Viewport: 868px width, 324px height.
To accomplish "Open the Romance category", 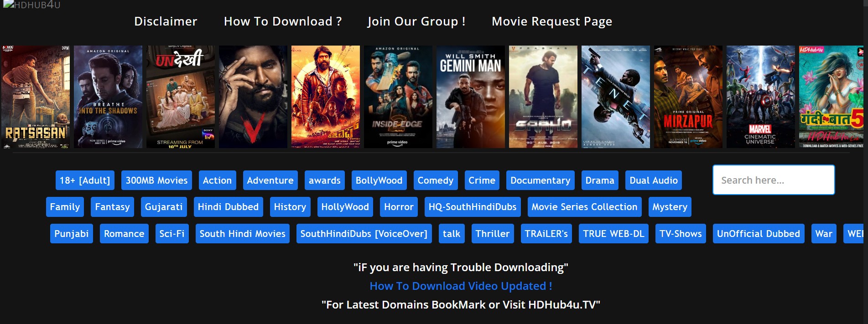I will point(124,234).
